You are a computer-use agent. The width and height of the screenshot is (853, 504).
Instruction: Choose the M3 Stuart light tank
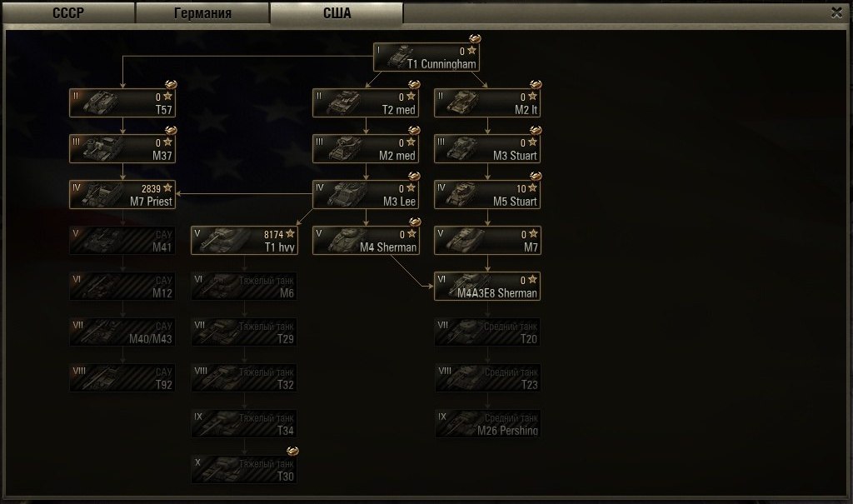click(x=487, y=148)
